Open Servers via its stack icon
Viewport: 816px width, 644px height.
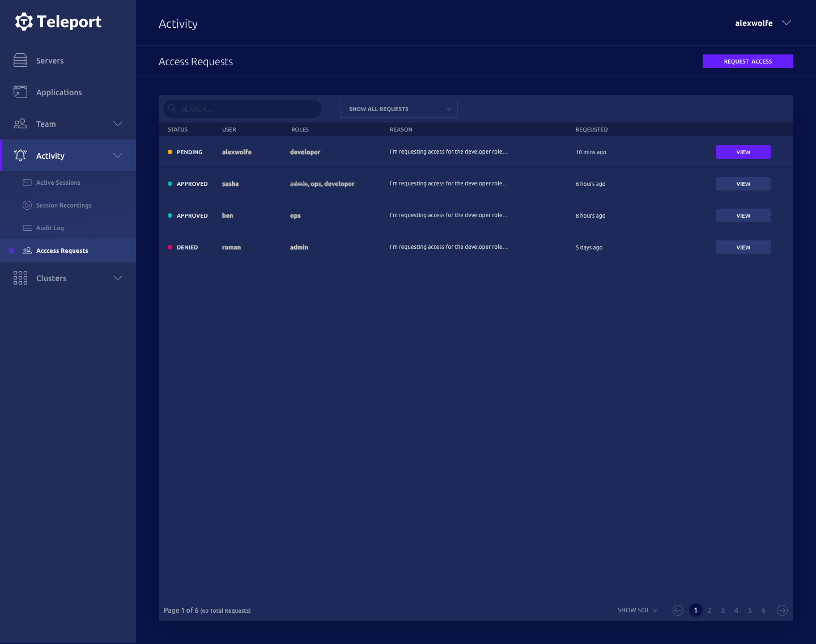click(20, 61)
